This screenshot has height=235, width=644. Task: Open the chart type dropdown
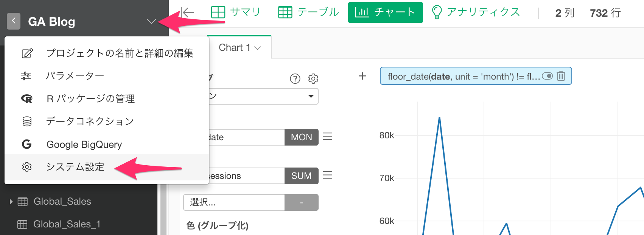(x=263, y=96)
